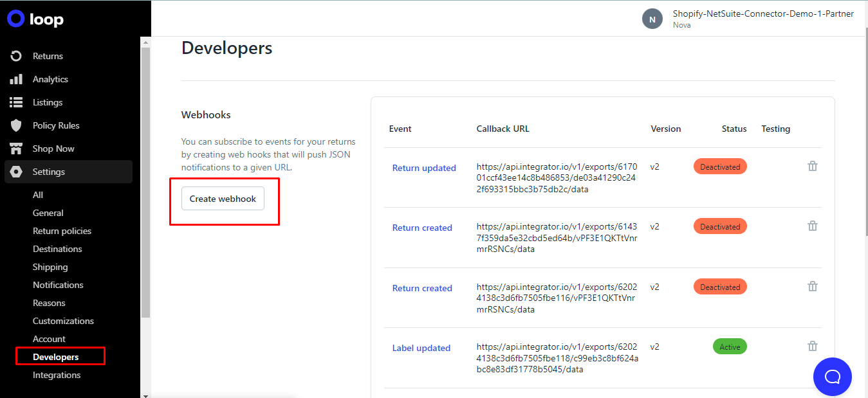Viewport: 868px width, 398px height.
Task: Click the Active status badge
Action: click(x=730, y=346)
